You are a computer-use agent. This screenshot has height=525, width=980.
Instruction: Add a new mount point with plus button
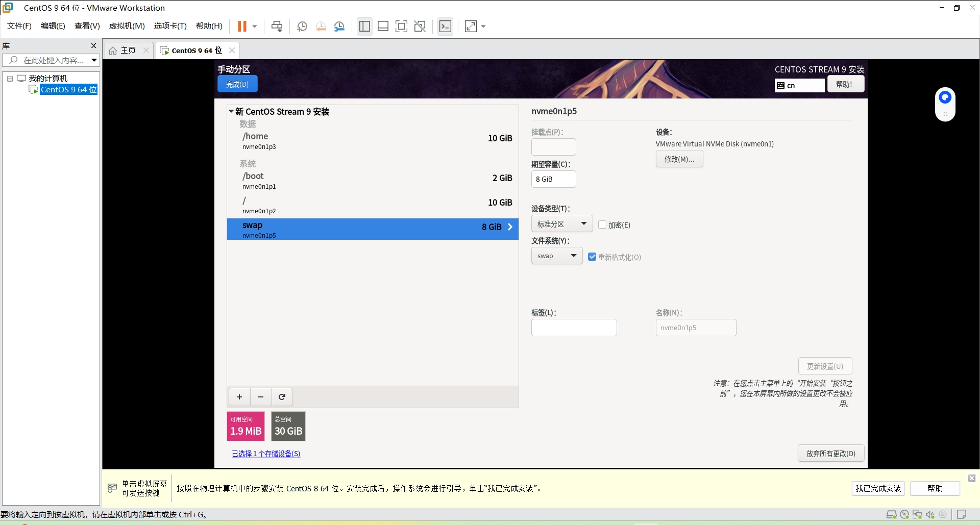pyautogui.click(x=239, y=397)
